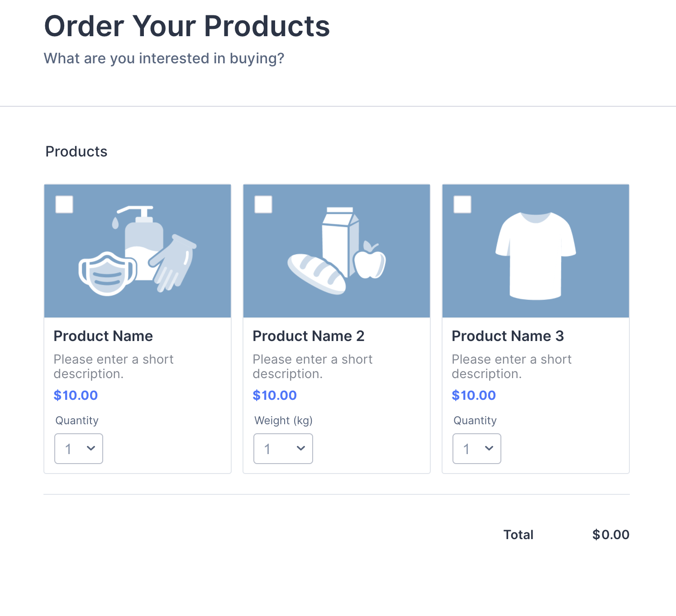Click the face mask icon
Screen dimensions: 676x616
click(107, 274)
